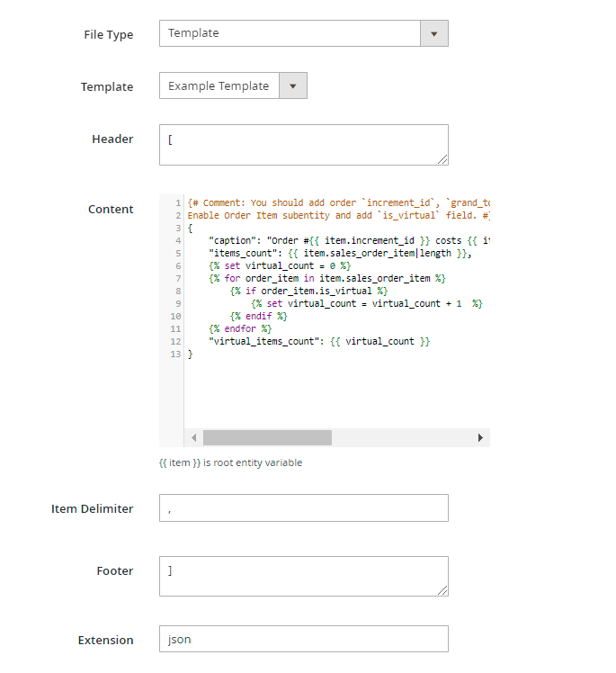Click the Content editor right scroll arrow

coord(481,438)
